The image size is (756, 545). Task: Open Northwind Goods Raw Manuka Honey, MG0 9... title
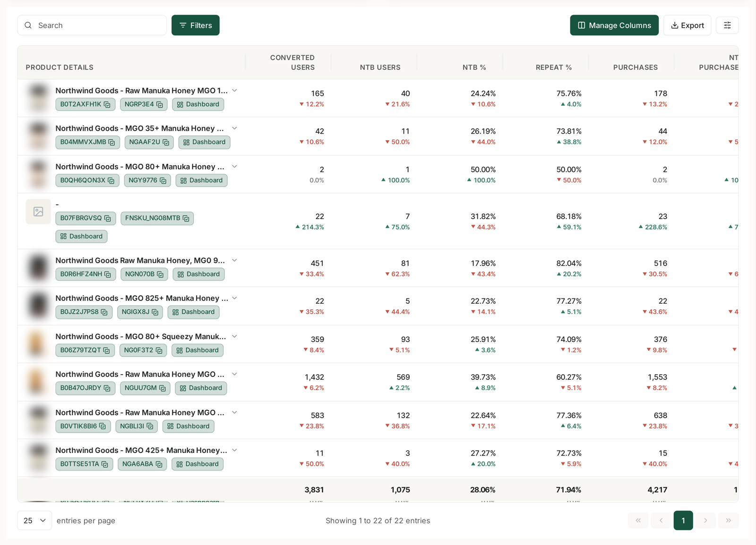(140, 260)
